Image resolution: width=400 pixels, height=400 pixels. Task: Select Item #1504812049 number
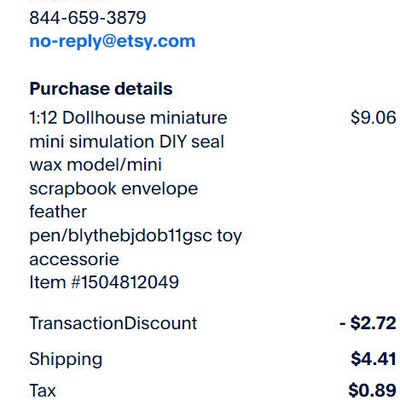pyautogui.click(x=104, y=283)
